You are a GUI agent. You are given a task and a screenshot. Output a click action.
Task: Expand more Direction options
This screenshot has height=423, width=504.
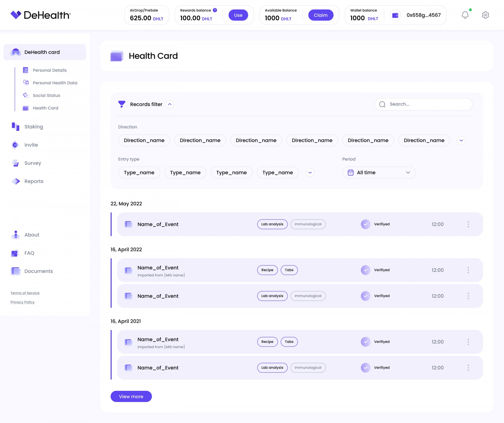(x=461, y=141)
